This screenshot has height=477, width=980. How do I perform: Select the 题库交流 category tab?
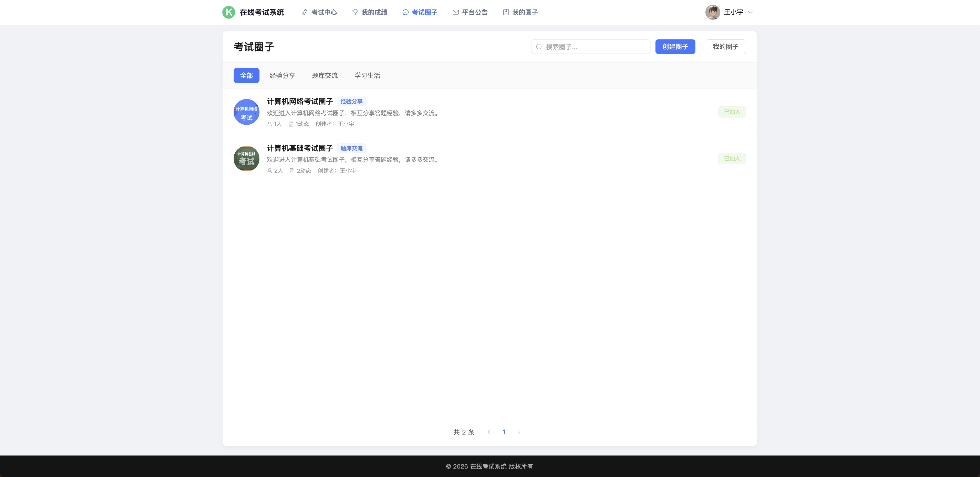pos(325,75)
